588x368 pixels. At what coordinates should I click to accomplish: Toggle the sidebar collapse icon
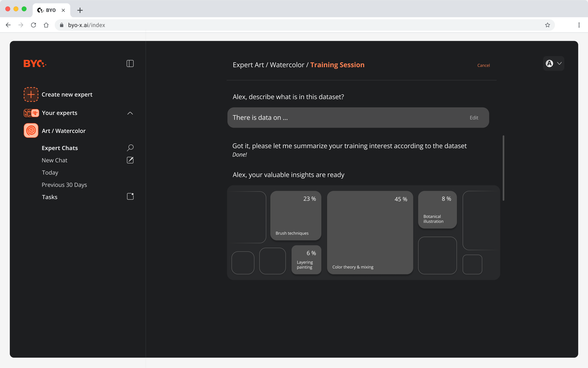tap(130, 64)
